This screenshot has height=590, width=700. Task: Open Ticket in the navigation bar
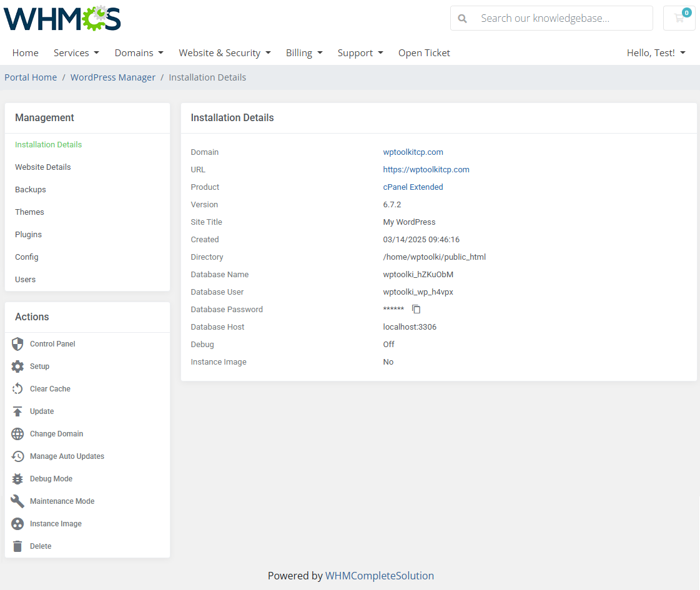(424, 52)
